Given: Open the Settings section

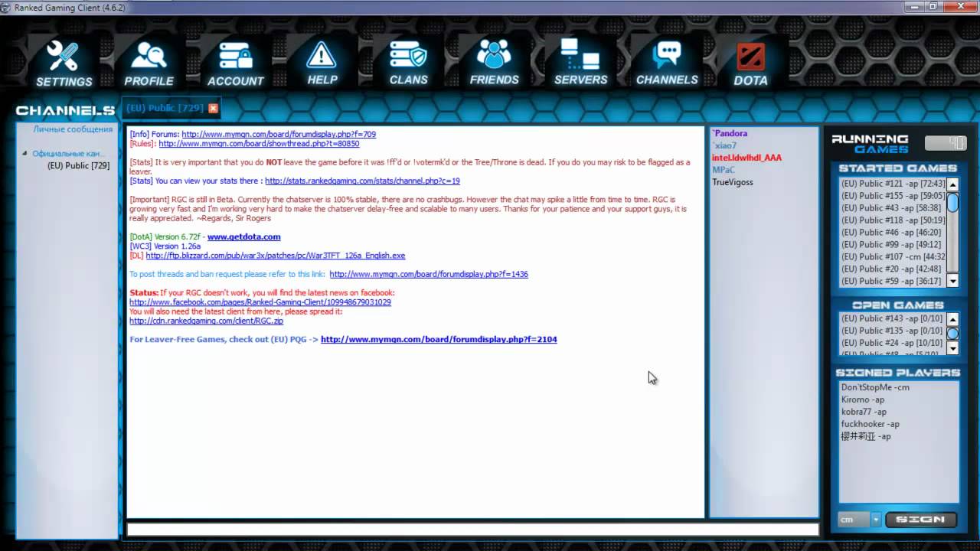Looking at the screenshot, I should coord(64,64).
